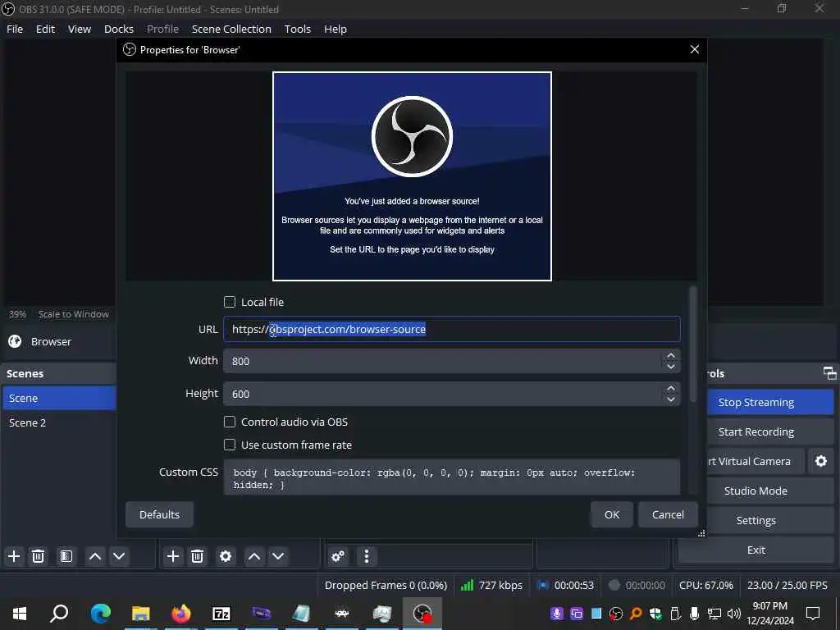Click the Browser source globe icon
The height and width of the screenshot is (630, 840).
point(15,341)
